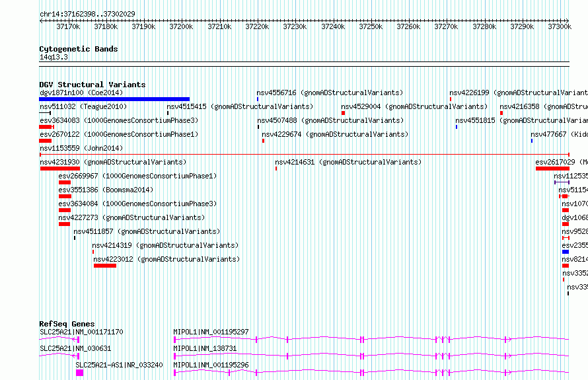Click red marker under nsv4529004
The width and height of the screenshot is (588, 380).
click(x=343, y=113)
